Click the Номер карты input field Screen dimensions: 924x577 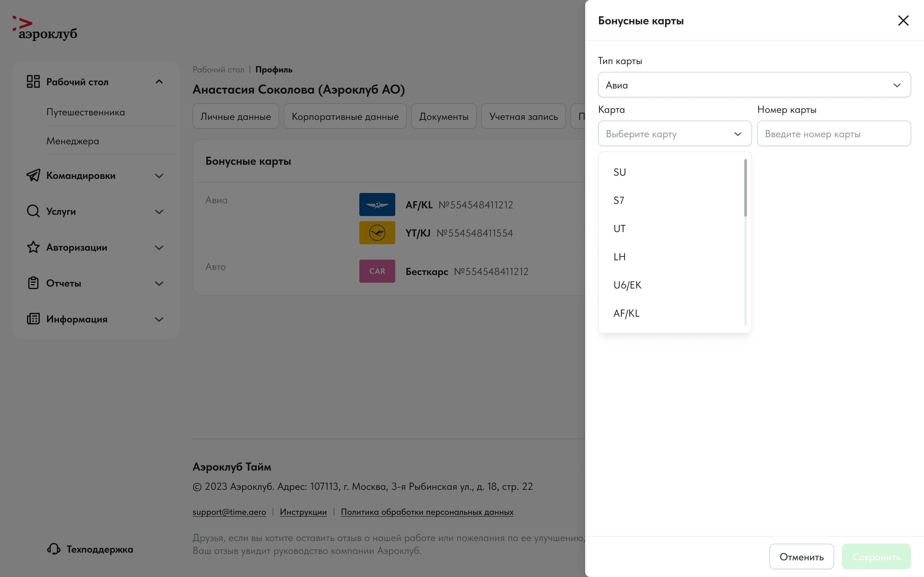tap(834, 134)
